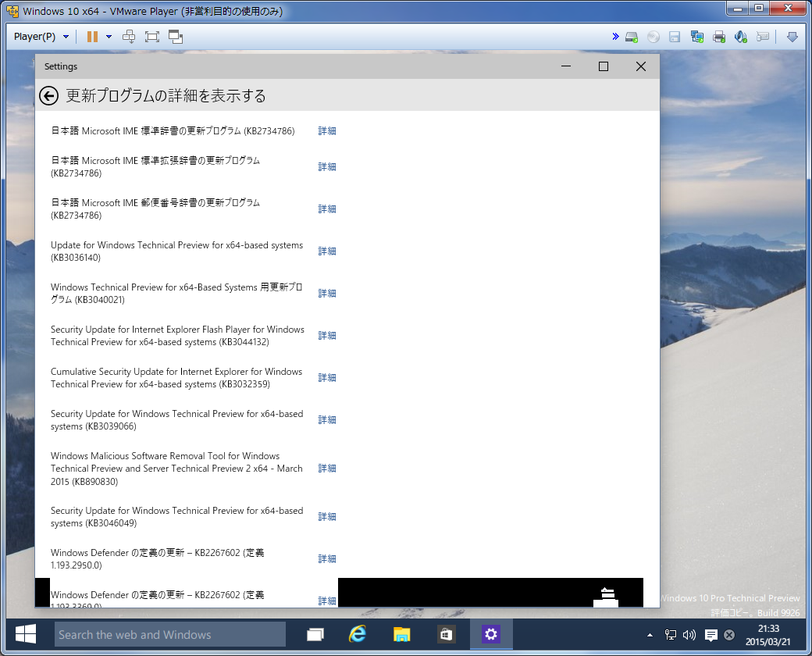Open details for Flash Player update KB3044132

327,336
